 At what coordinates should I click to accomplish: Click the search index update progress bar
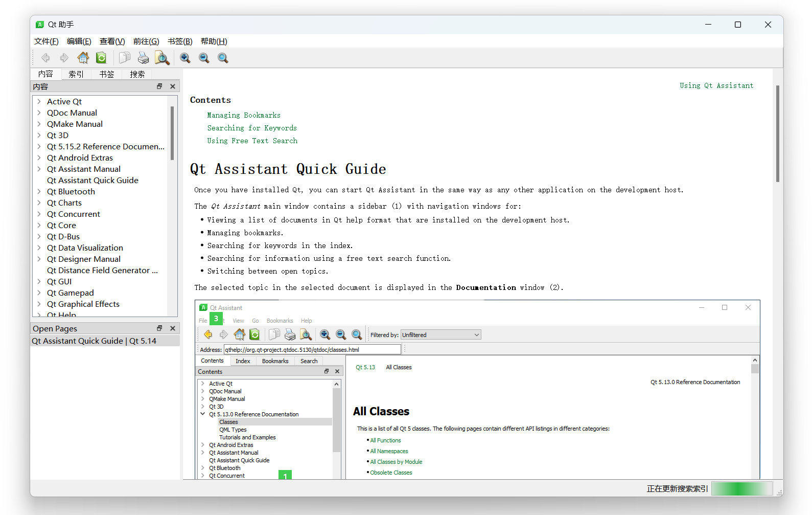pyautogui.click(x=741, y=488)
